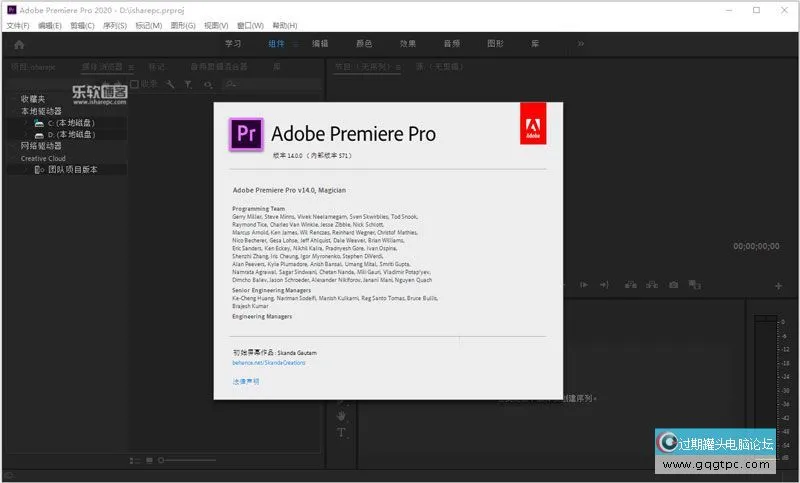
Task: Open the 标记 (Markers) panel tab
Action: tap(157, 67)
